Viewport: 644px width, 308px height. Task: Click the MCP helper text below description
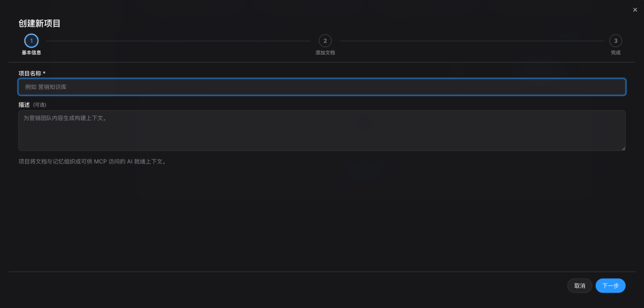(92, 161)
